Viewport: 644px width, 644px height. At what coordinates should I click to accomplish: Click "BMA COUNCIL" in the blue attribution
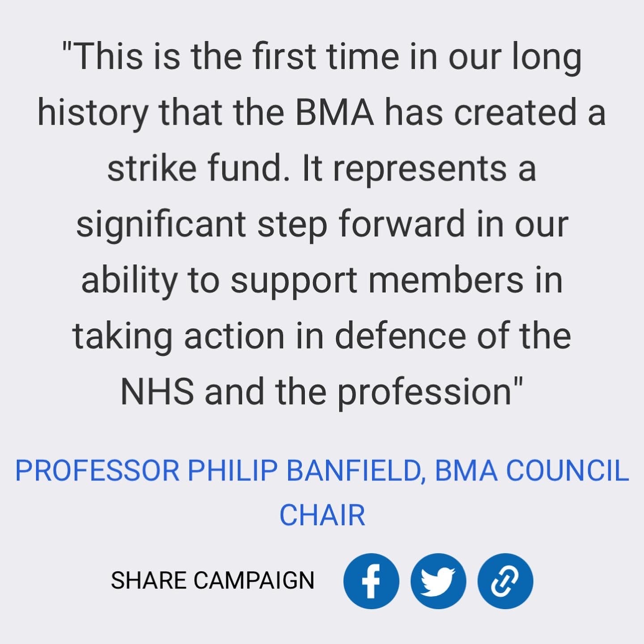click(532, 471)
